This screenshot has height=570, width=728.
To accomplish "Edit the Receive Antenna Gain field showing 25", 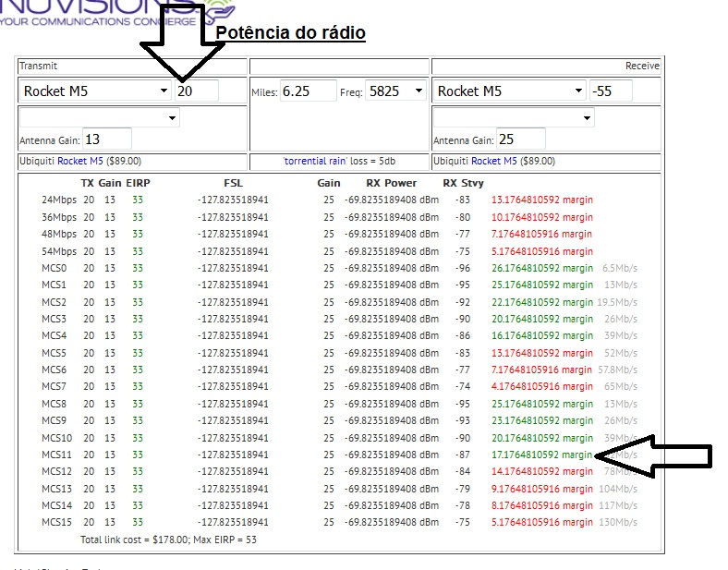I will point(520,139).
